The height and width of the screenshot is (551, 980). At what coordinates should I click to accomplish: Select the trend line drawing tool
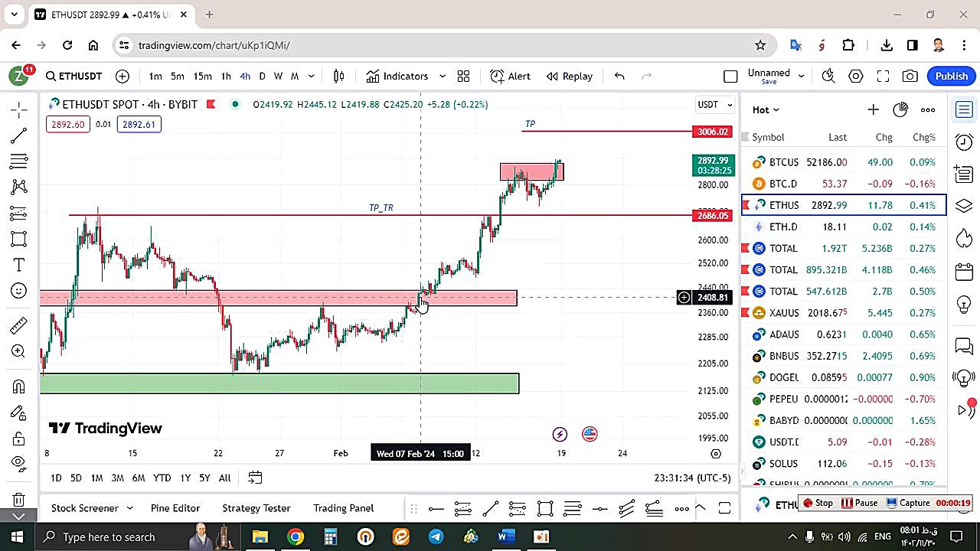click(x=19, y=135)
